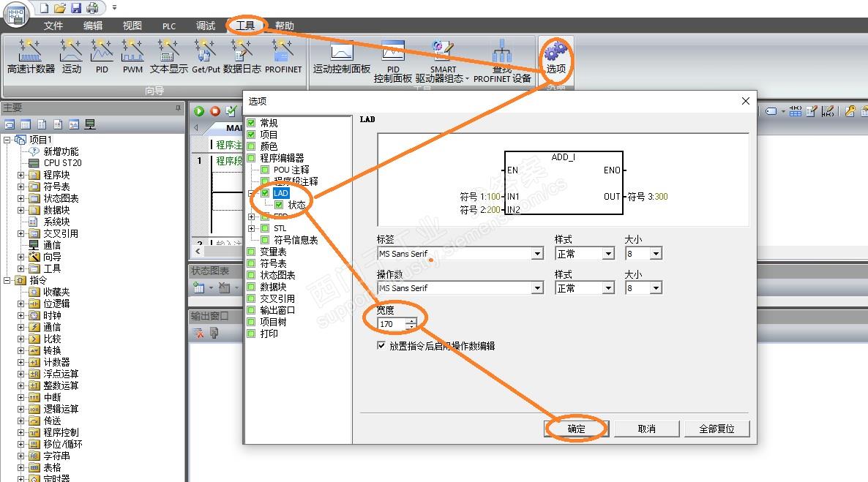Expand the 程序块 tree node
Viewport: 868px width, 482px height.
coord(20,175)
